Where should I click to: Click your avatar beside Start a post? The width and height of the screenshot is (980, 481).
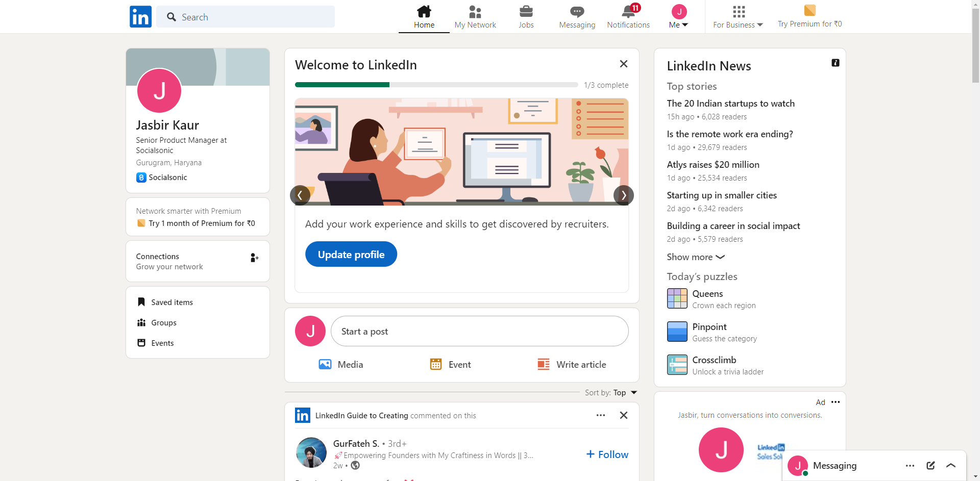click(310, 331)
